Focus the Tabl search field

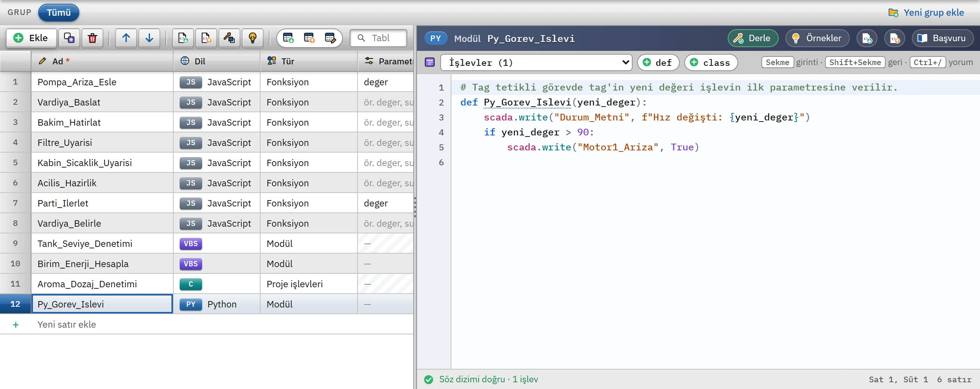point(378,38)
